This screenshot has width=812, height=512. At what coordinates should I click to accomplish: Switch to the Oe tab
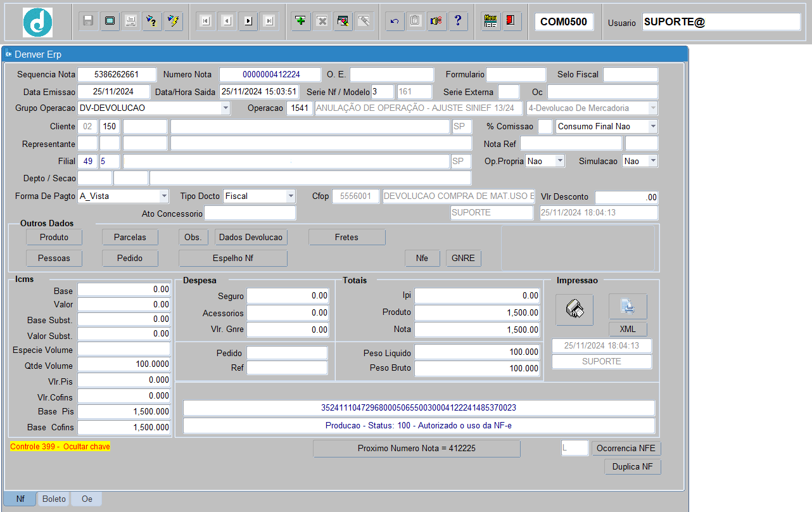pyautogui.click(x=87, y=499)
